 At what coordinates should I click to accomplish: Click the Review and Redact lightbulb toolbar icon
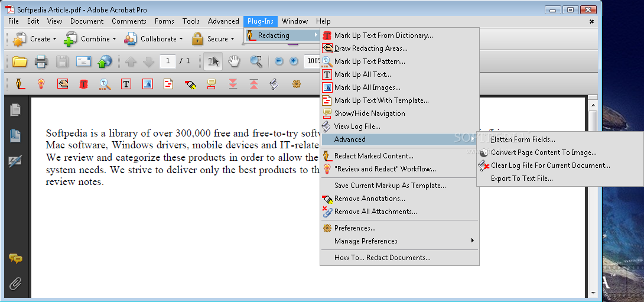coord(41,85)
